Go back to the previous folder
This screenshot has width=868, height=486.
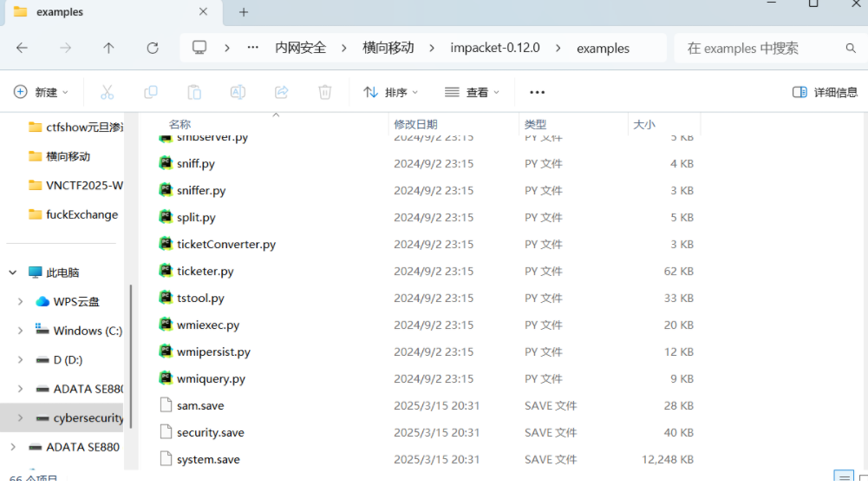click(x=23, y=49)
